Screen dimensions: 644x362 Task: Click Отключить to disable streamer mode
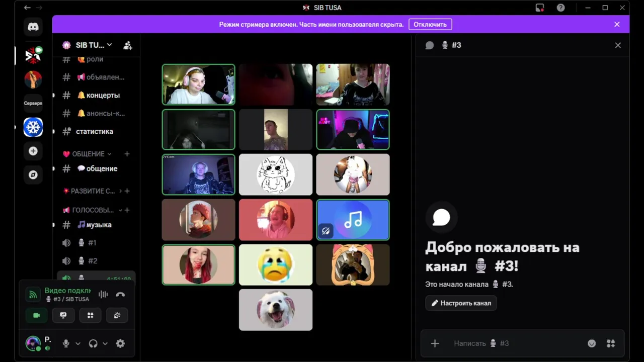pyautogui.click(x=430, y=24)
